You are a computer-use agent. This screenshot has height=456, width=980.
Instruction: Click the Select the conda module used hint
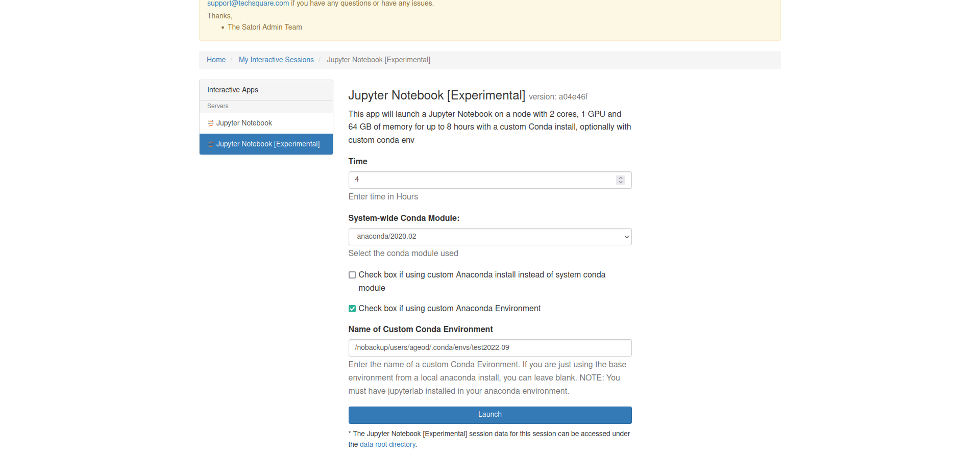[403, 253]
